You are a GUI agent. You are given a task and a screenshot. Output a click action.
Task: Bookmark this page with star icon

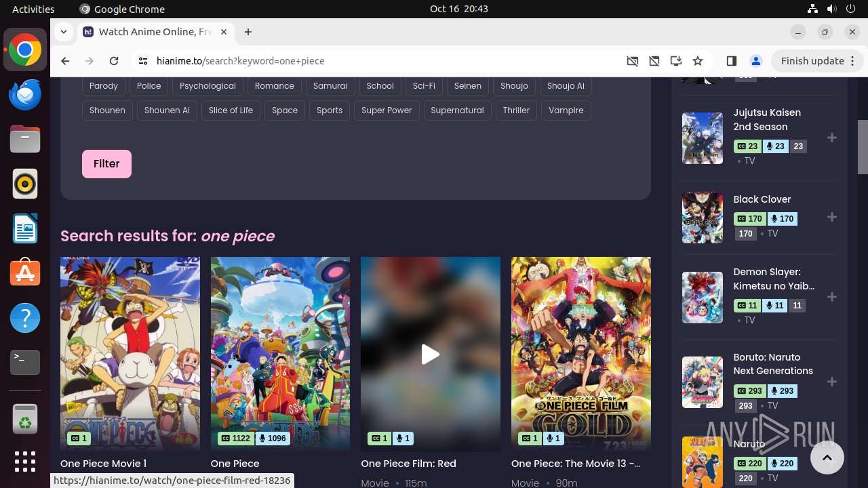[698, 61]
